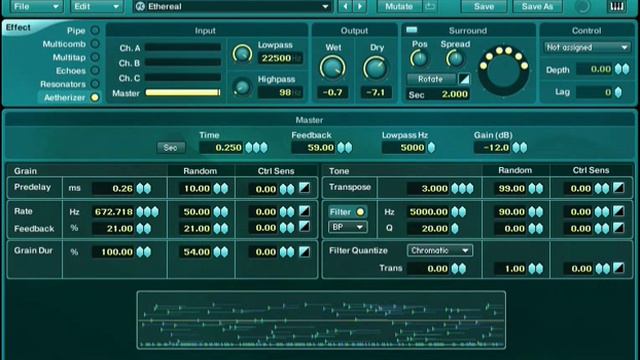640x360 pixels.
Task: Click the Wet output knob
Action: (x=333, y=68)
